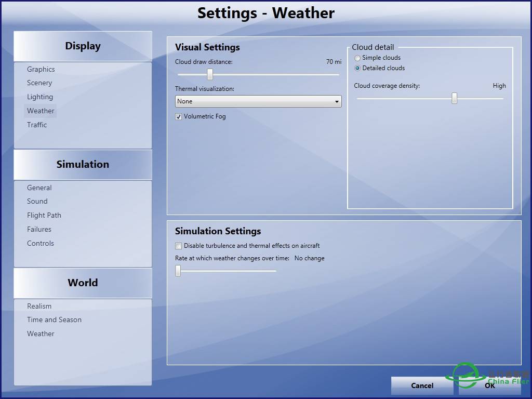Enable Disable turbulence and thermal effects checkbox

coord(179,246)
